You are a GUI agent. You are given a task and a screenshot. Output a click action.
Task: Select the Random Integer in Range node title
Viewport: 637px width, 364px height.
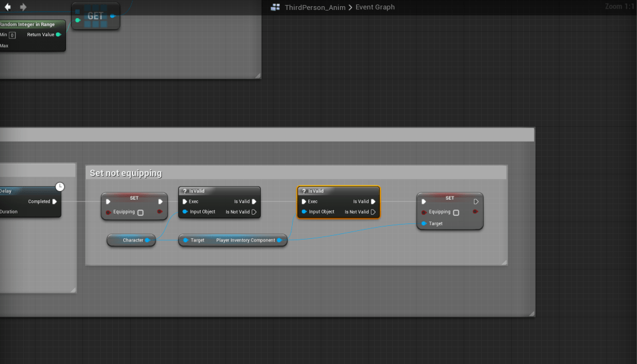point(27,24)
